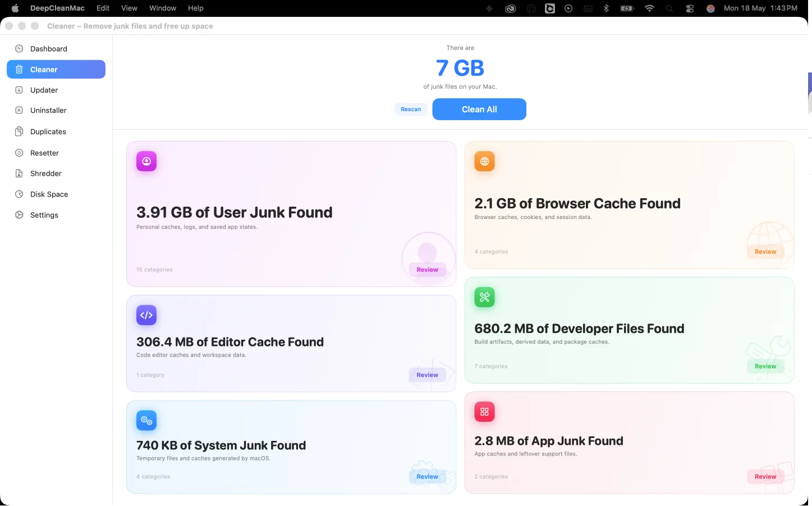Click the headphones icon in menu bar

[531, 8]
